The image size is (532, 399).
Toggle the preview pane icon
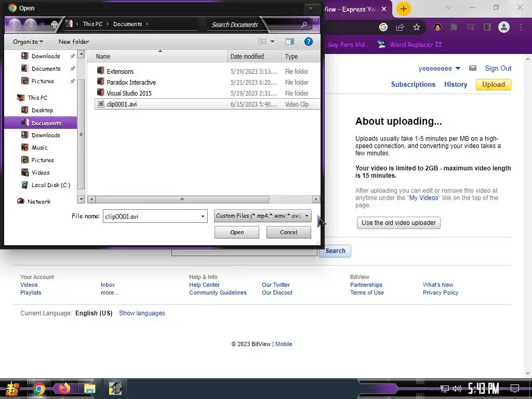pyautogui.click(x=290, y=42)
